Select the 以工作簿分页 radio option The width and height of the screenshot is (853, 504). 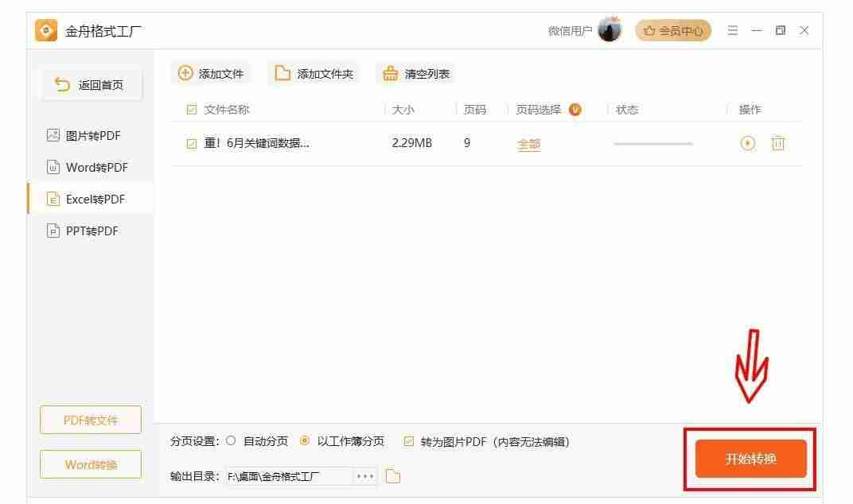coord(305,441)
